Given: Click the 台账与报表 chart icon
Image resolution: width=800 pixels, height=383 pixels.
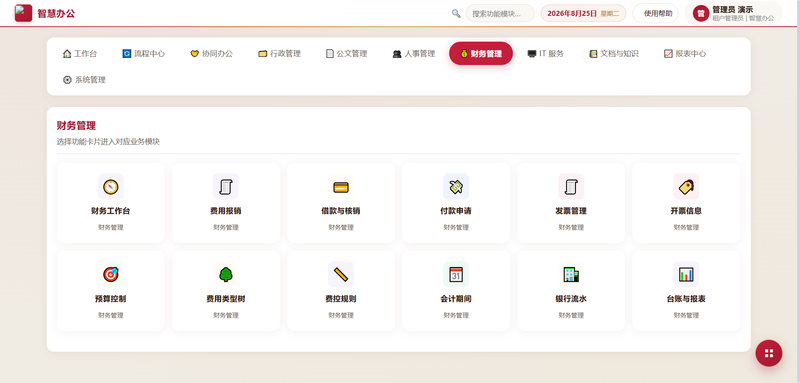Looking at the screenshot, I should point(686,274).
